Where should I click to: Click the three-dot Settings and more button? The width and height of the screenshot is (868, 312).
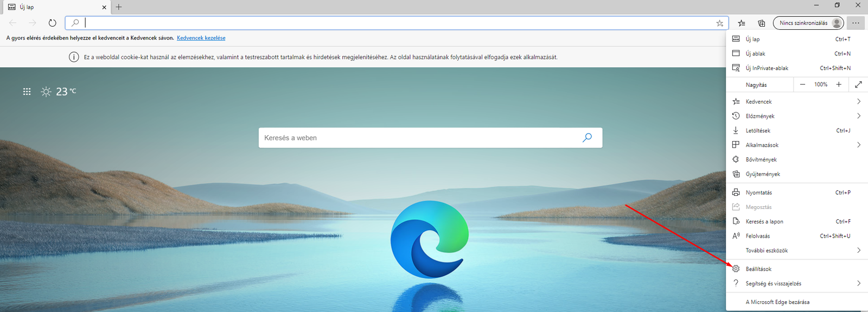point(856,23)
